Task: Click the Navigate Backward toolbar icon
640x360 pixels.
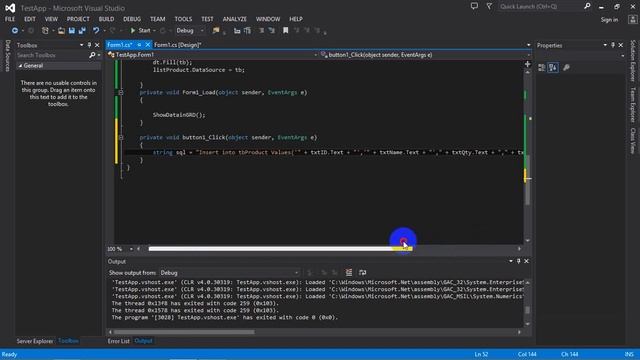Action: pos(15,31)
